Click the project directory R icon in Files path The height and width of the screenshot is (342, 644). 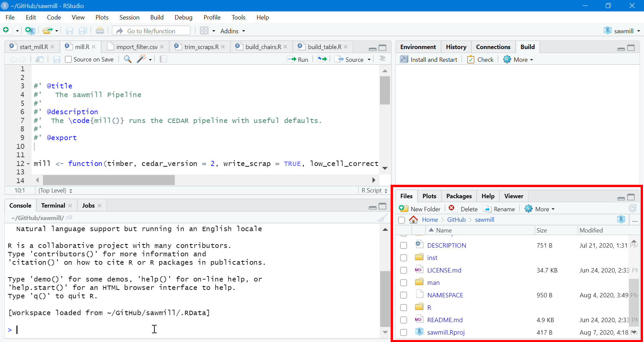point(621,219)
